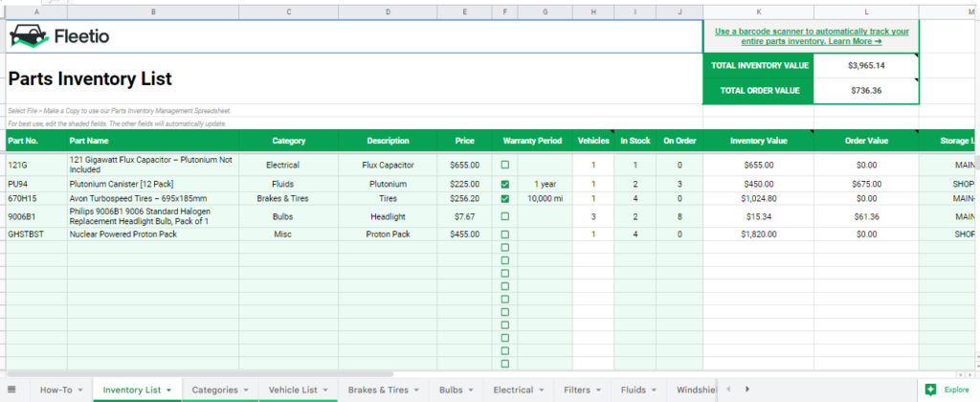The height and width of the screenshot is (402, 980).
Task: Switch to the Fluids sheet tab
Action: [x=634, y=391]
